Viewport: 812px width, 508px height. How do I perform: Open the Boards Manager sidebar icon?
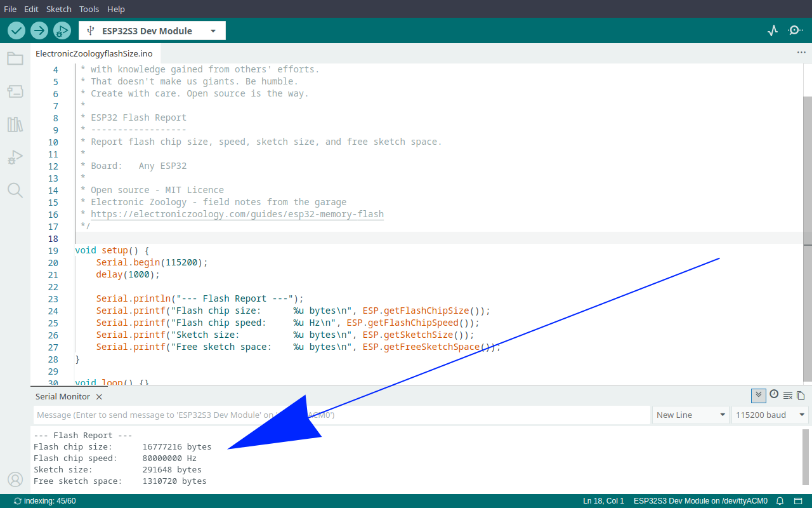(x=15, y=91)
